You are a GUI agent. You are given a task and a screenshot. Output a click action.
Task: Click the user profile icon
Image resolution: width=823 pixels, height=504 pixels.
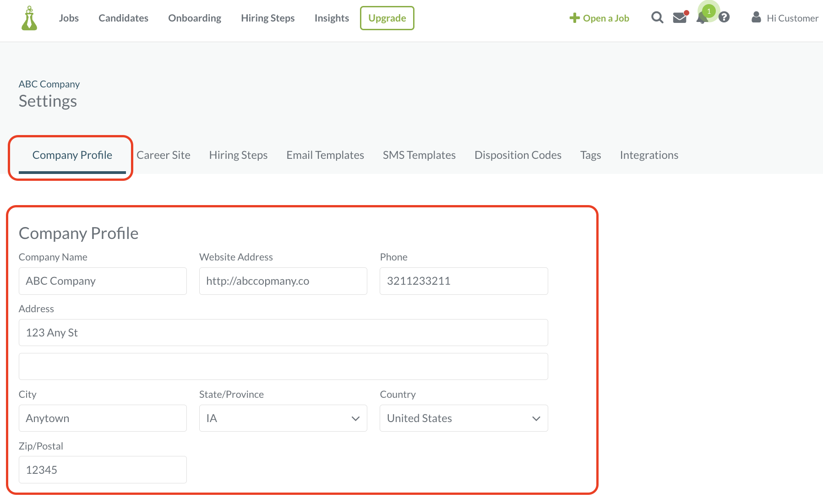(756, 17)
